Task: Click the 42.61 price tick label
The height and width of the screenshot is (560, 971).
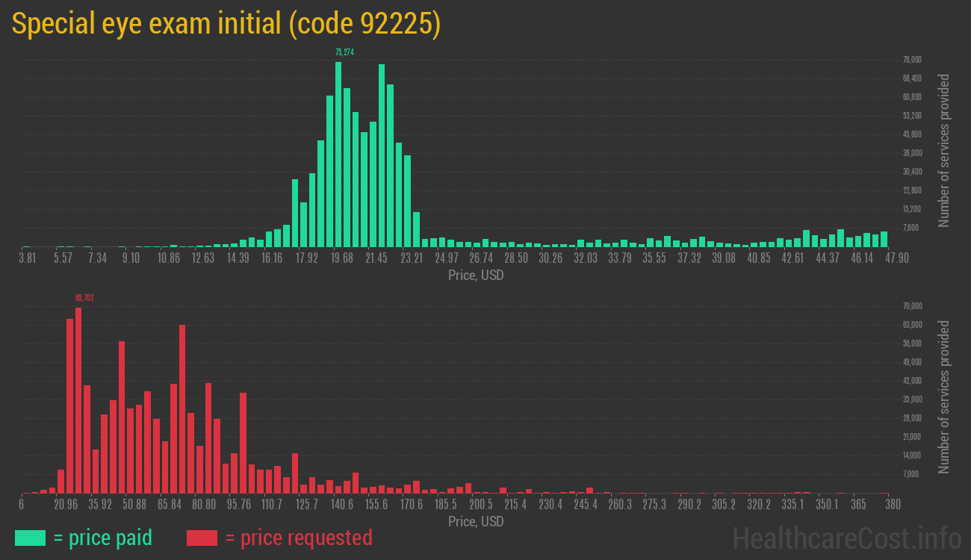Action: [793, 258]
